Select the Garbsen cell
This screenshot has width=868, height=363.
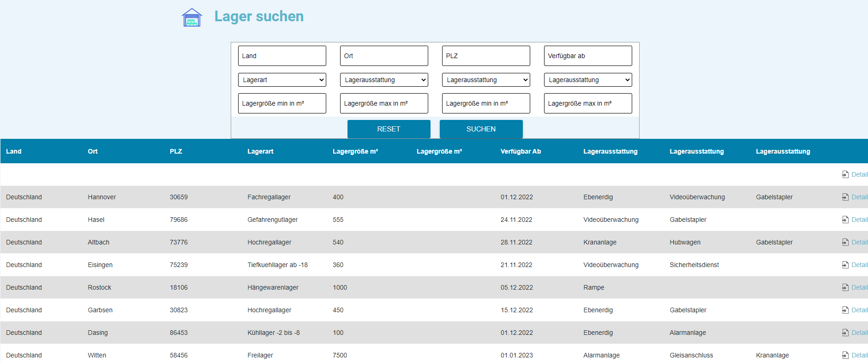pyautogui.click(x=100, y=310)
